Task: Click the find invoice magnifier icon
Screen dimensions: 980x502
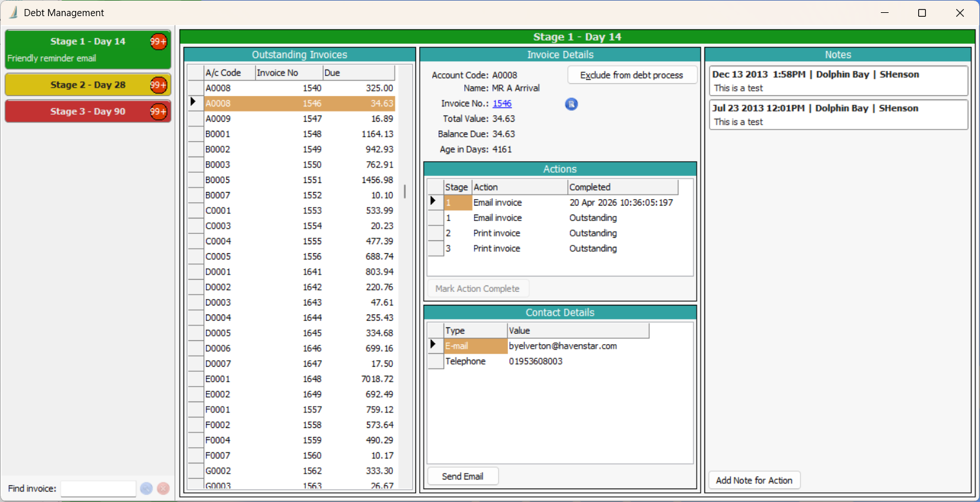Action: [x=146, y=488]
